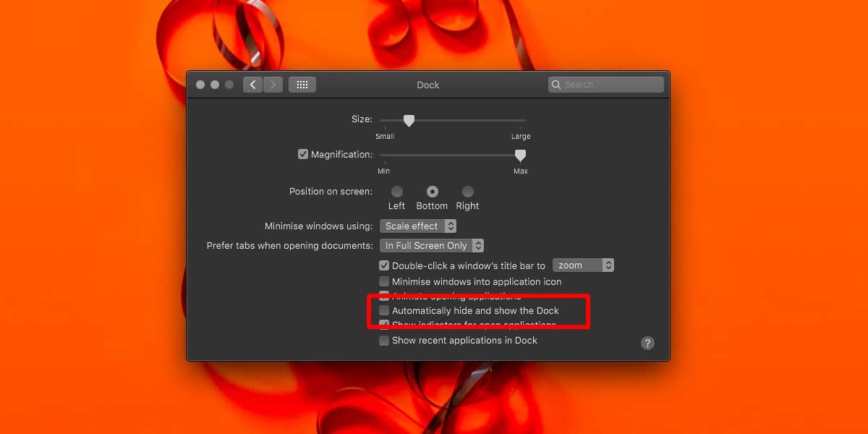Click inside the Search field
This screenshot has height=434, width=868.
[611, 85]
